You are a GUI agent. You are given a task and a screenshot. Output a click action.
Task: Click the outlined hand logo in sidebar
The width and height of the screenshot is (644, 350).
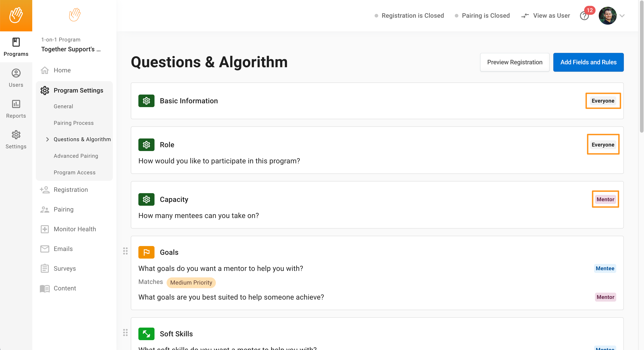point(75,15)
